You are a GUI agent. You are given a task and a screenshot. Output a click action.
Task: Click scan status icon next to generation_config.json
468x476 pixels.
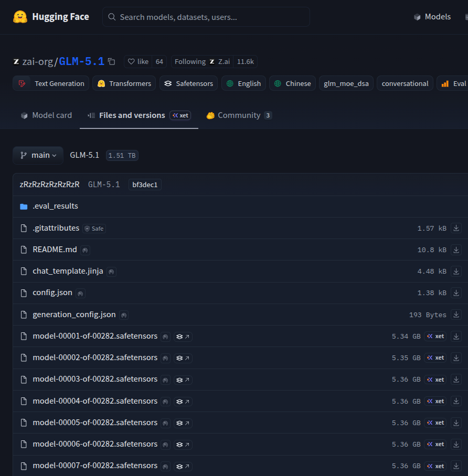[124, 315]
